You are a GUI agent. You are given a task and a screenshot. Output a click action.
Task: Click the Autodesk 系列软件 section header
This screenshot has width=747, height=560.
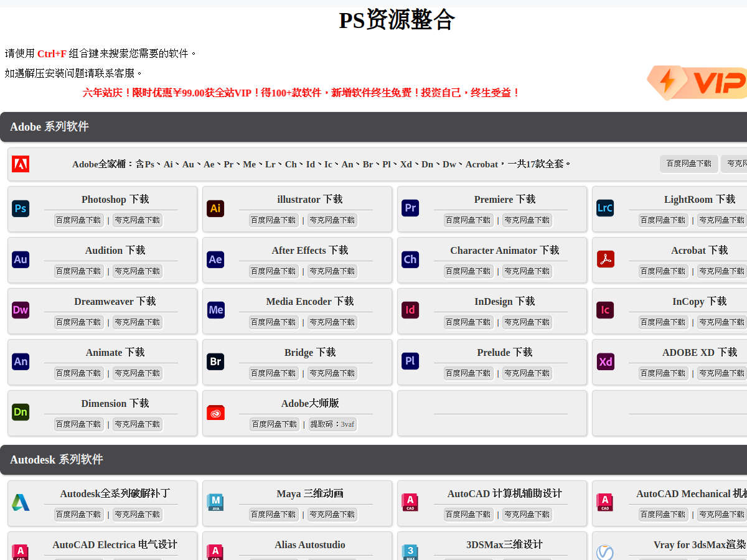374,460
